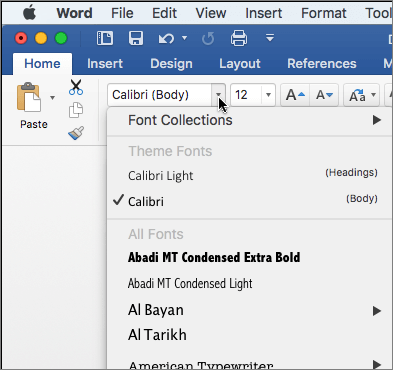393x370 pixels.
Task: Cut selection with scissors icon
Action: [x=76, y=87]
